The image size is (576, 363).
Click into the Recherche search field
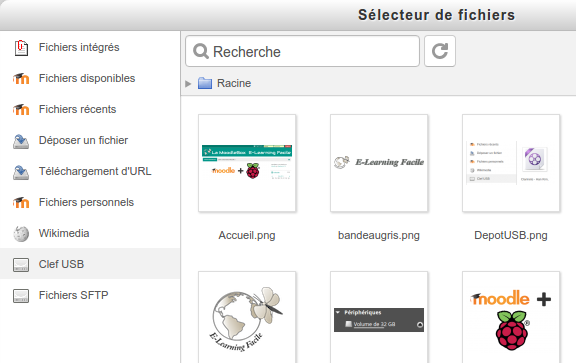click(x=302, y=51)
